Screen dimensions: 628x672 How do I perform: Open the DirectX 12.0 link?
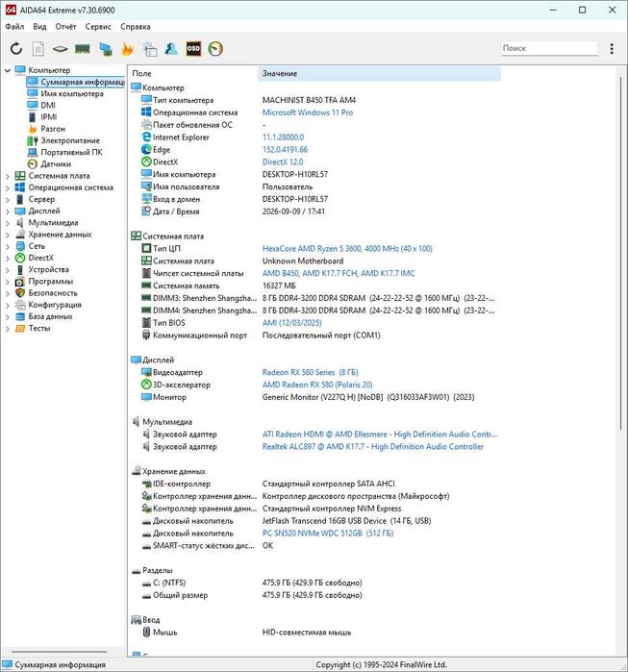coord(283,162)
